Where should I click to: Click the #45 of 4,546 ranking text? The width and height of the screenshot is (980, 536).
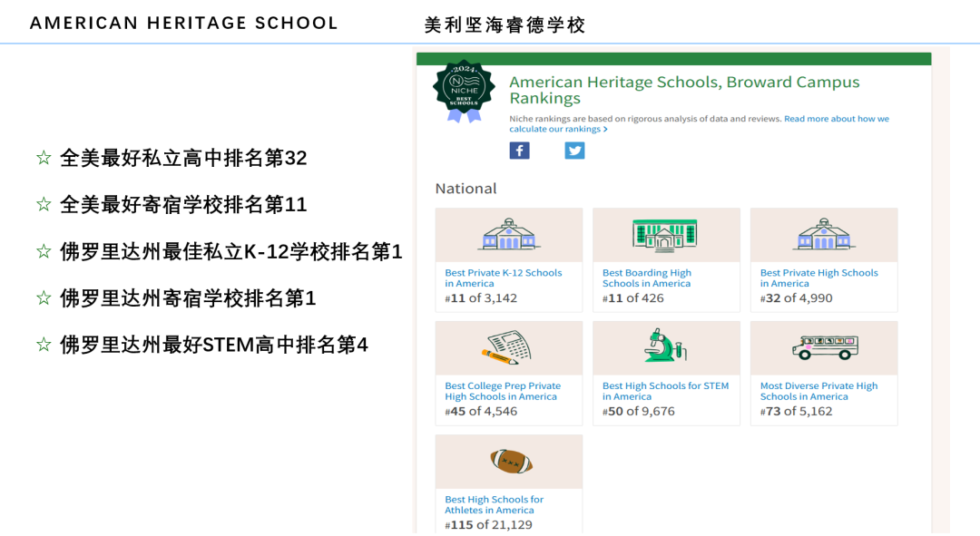pos(481,411)
